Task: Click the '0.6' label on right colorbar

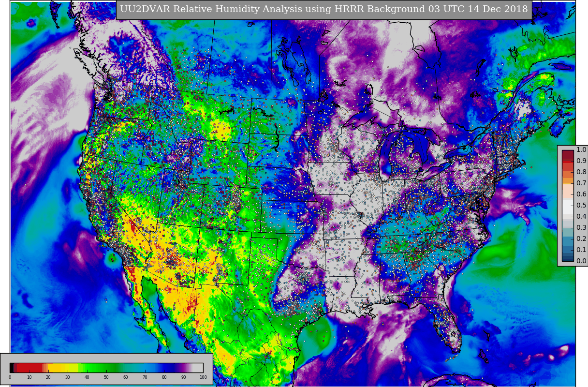Action: tap(581, 194)
